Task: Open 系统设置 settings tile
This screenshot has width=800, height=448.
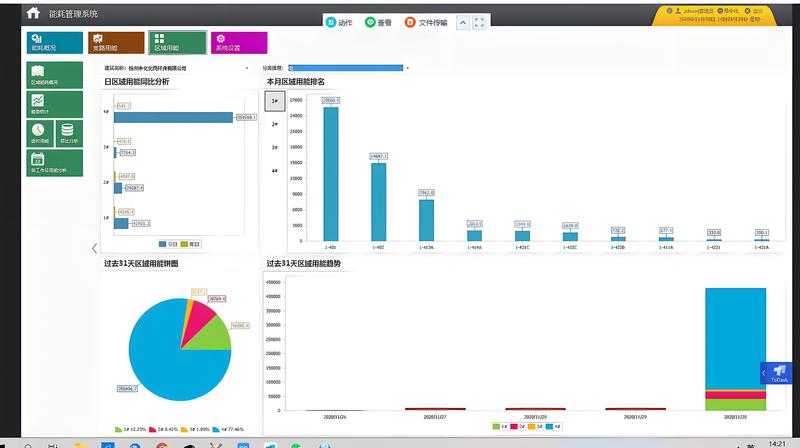Action: [238, 42]
